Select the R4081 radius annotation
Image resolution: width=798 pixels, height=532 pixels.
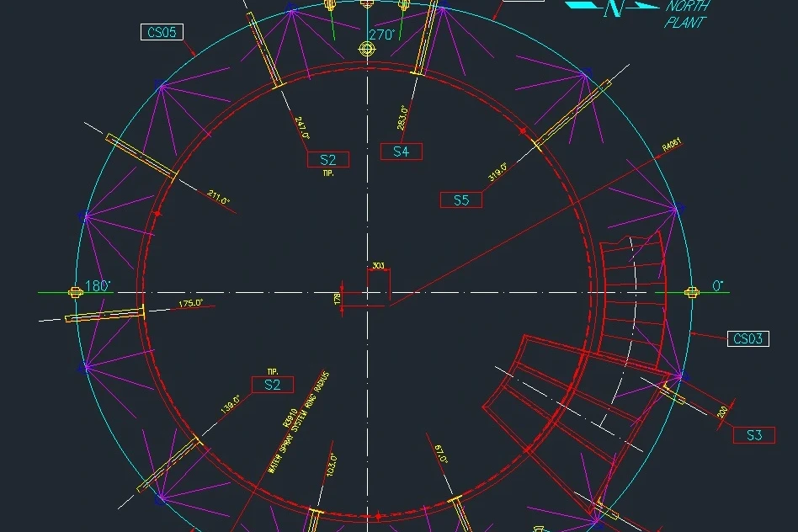[672, 146]
